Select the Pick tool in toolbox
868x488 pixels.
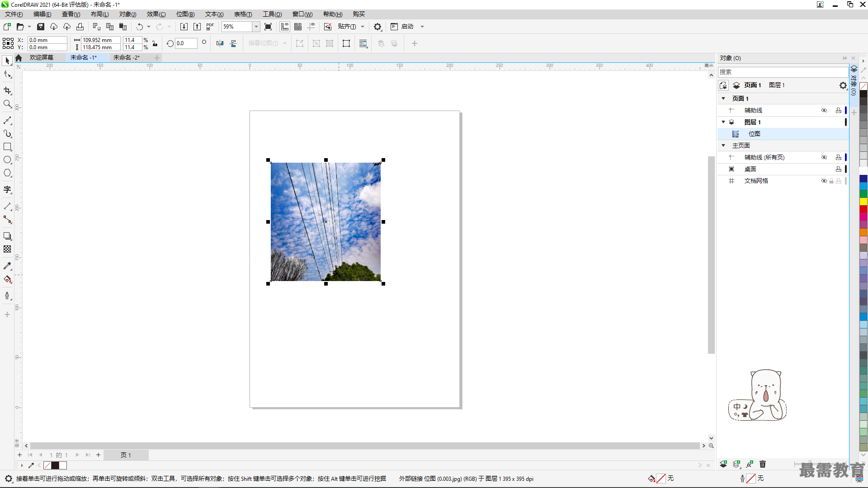(7, 61)
